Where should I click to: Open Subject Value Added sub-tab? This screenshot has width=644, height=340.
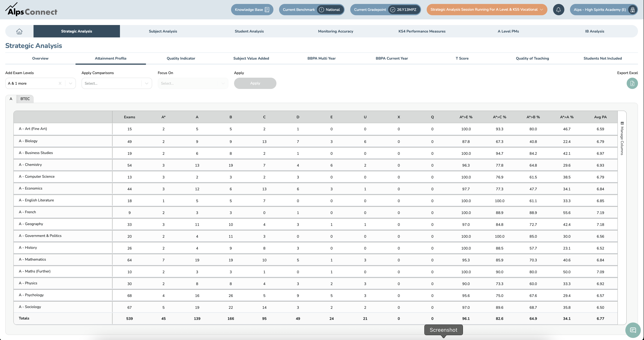(x=251, y=58)
